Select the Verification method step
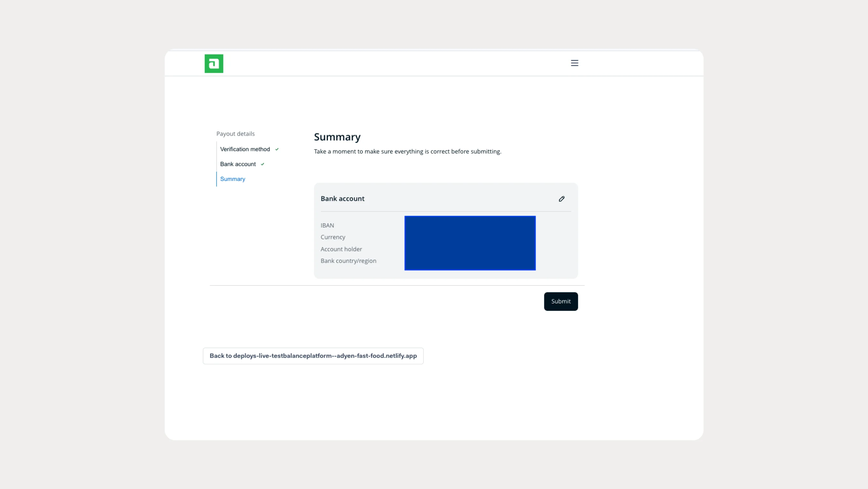This screenshot has height=489, width=868. point(245,149)
